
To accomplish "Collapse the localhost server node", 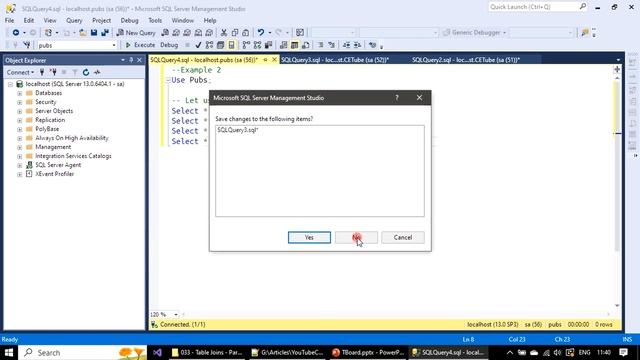I will point(10,84).
